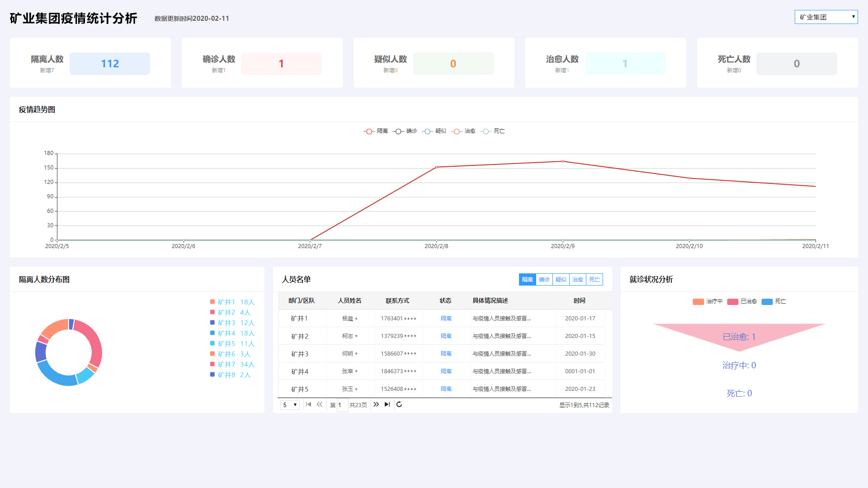Click the 隔离 circle marker in the trend legend

[x=368, y=131]
